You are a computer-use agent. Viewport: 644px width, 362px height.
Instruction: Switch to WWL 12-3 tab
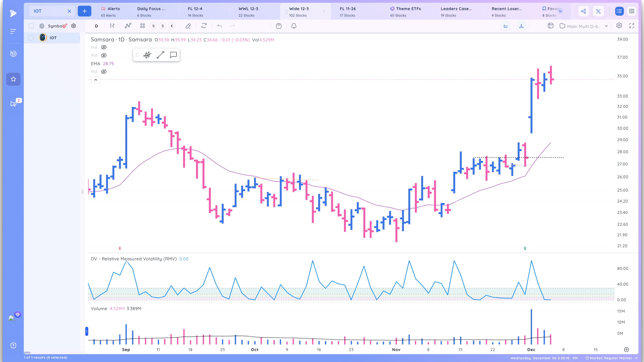click(x=248, y=12)
